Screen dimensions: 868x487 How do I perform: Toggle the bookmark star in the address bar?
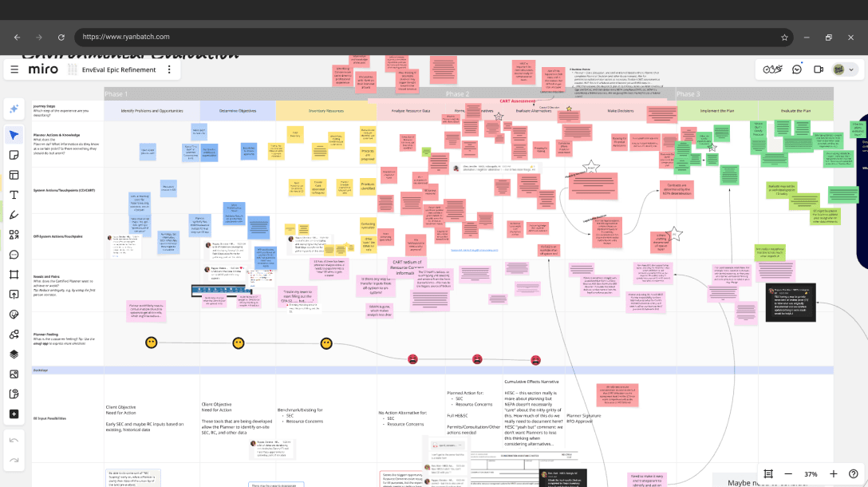pos(784,37)
